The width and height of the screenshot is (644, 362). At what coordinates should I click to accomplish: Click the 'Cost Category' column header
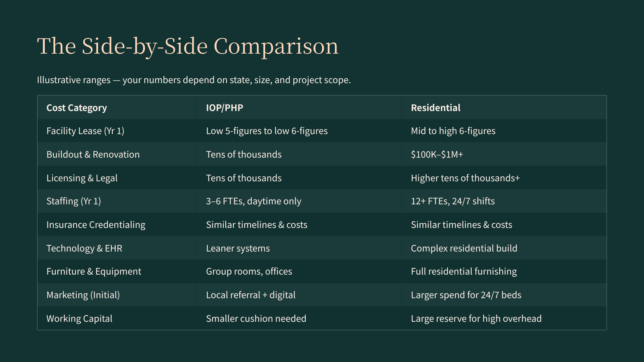coord(76,108)
